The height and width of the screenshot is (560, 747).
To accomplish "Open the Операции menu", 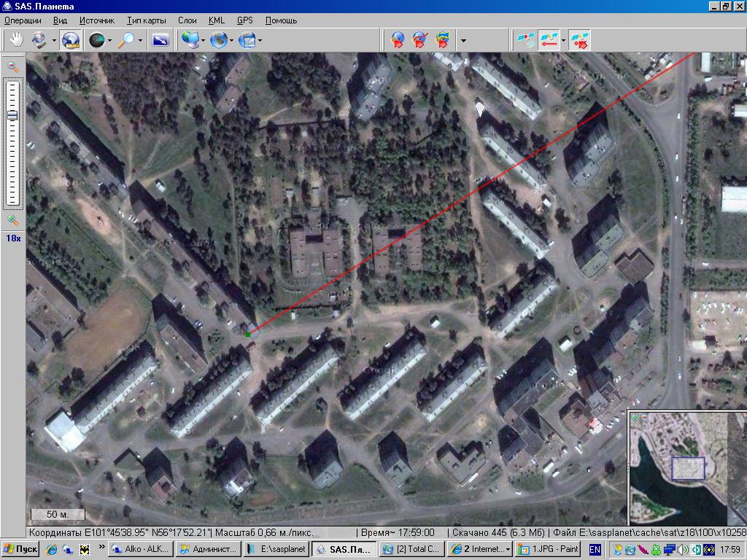I will pos(23,20).
